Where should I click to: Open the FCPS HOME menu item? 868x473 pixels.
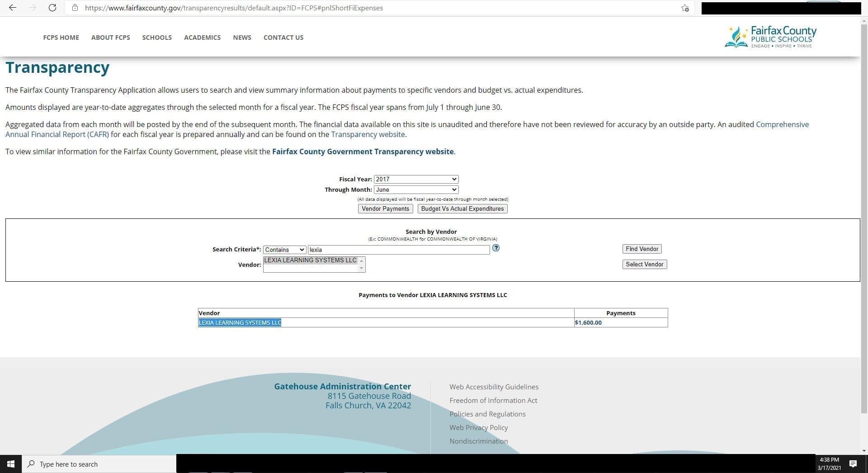pyautogui.click(x=61, y=38)
